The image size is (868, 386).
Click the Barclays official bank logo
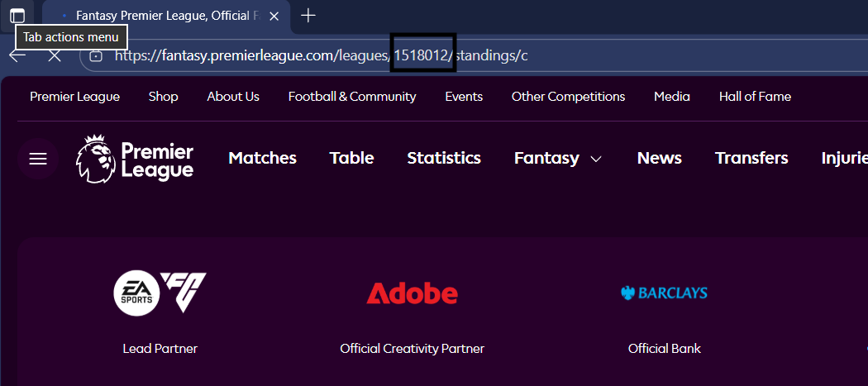(x=664, y=293)
